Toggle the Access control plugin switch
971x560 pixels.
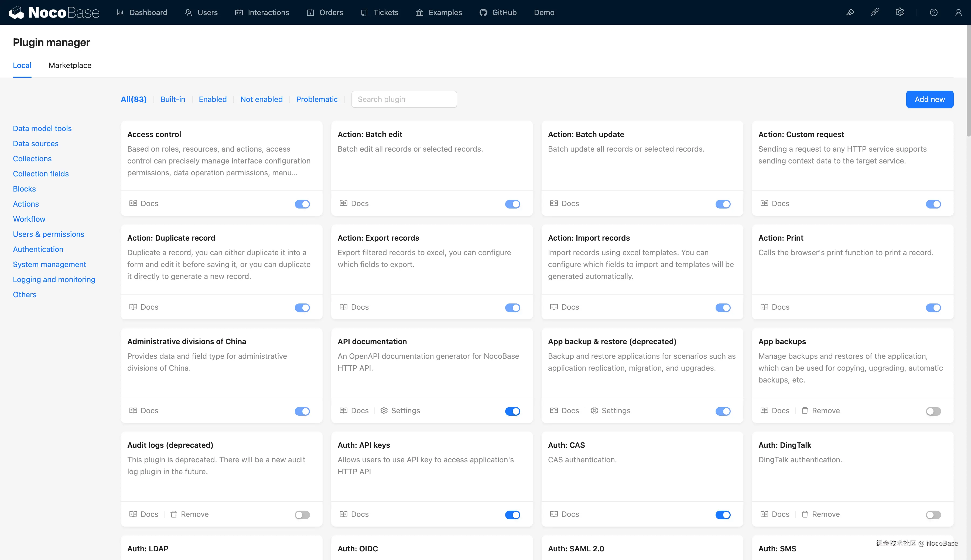point(302,204)
